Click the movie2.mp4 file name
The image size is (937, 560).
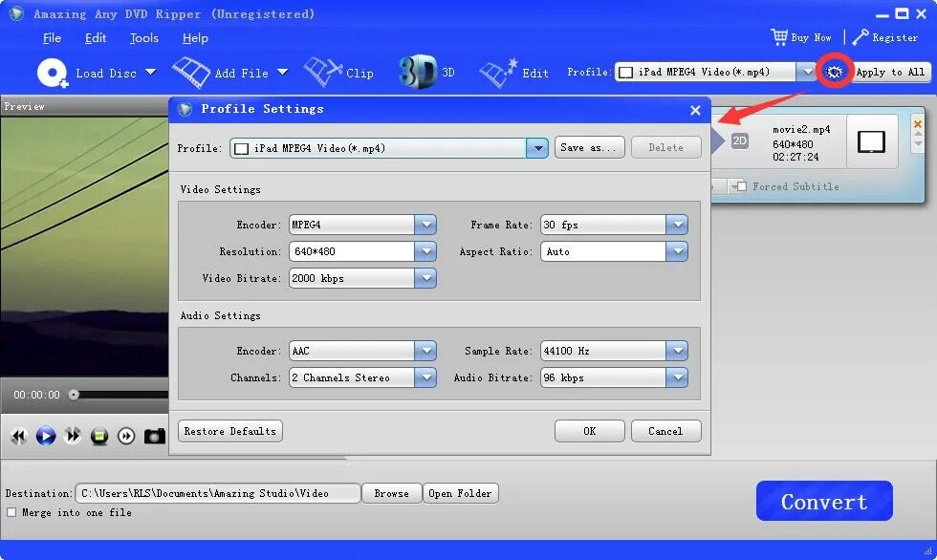[x=801, y=130]
